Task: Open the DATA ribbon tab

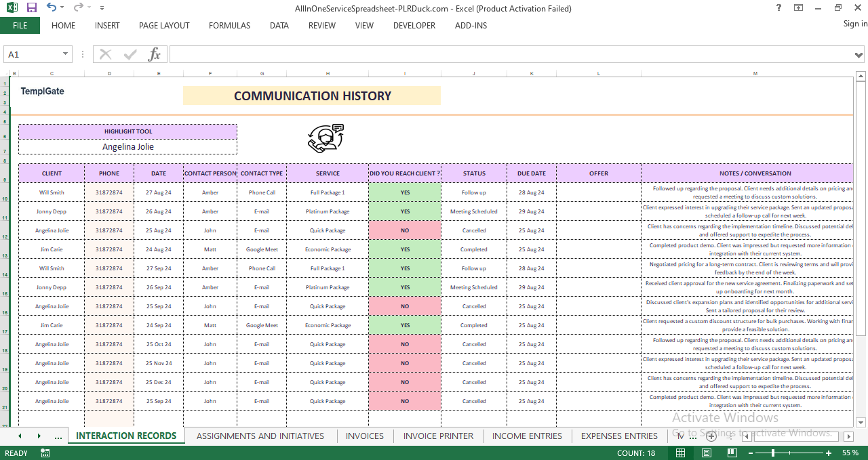Action: pyautogui.click(x=279, y=26)
